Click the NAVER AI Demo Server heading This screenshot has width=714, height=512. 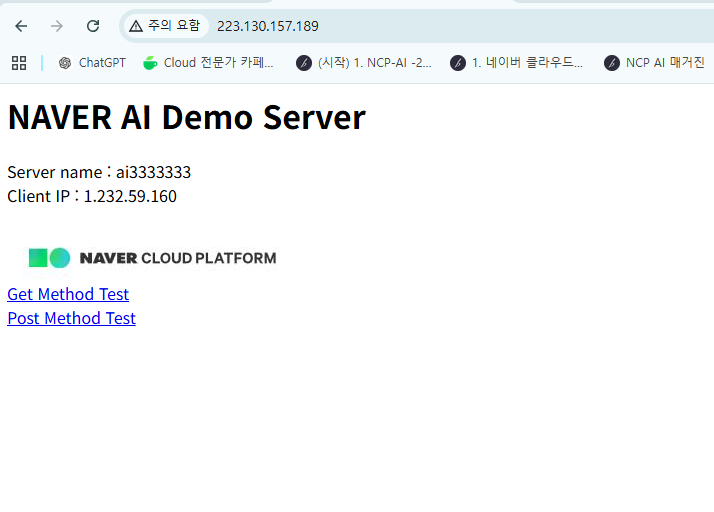(x=187, y=118)
